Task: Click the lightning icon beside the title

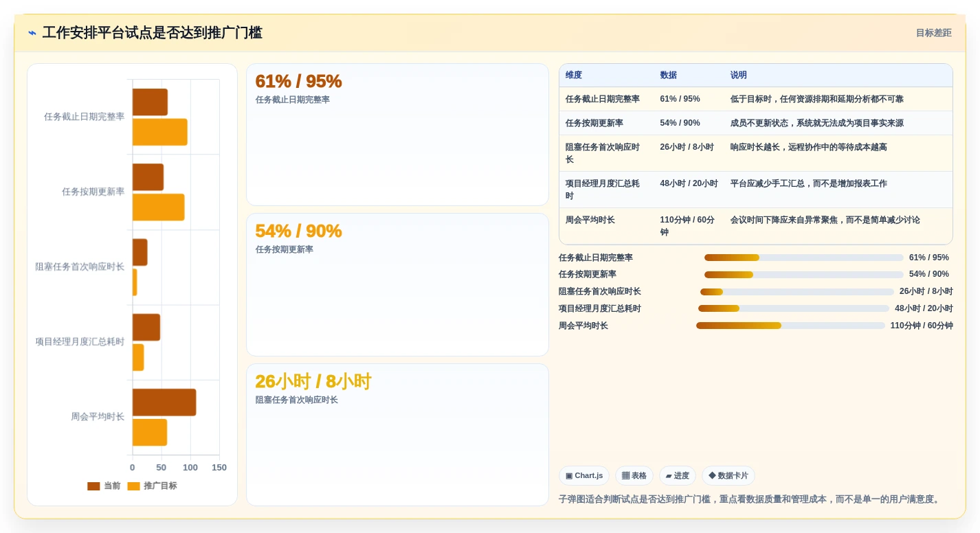Action: click(x=32, y=33)
